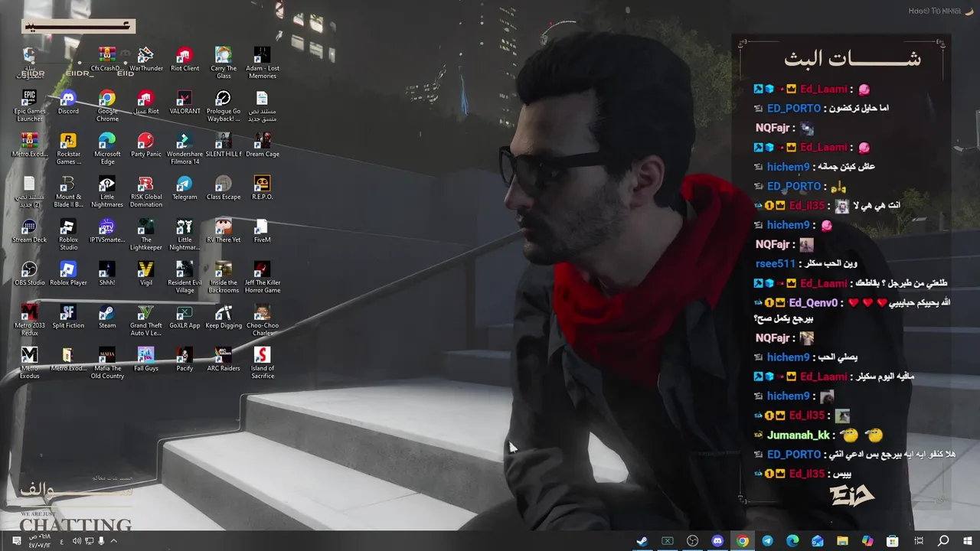Image resolution: width=980 pixels, height=551 pixels.
Task: Select the SILENT HILL f icon
Action: (224, 145)
